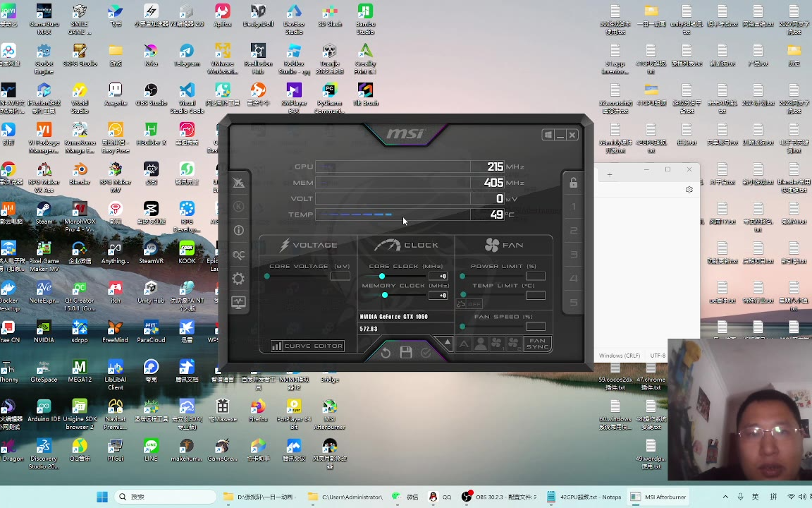Reset settings with the circular arrow icon
Viewport: 812px width, 508px height.
coord(386,353)
